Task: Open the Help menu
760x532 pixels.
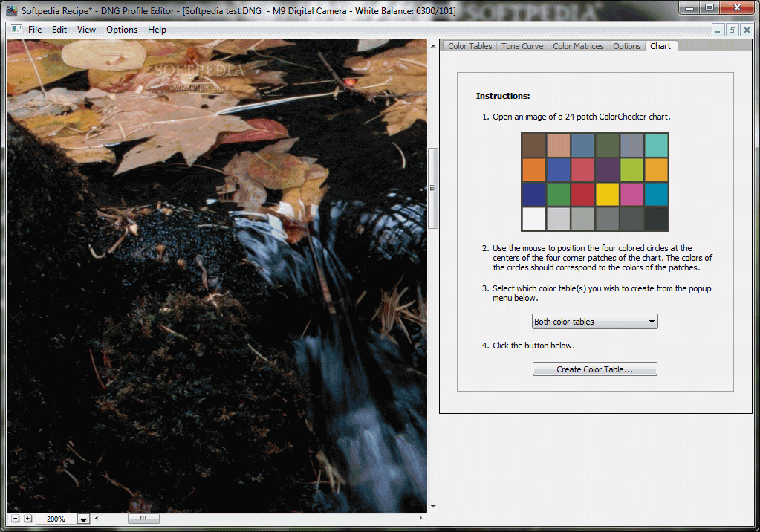Action: (157, 30)
